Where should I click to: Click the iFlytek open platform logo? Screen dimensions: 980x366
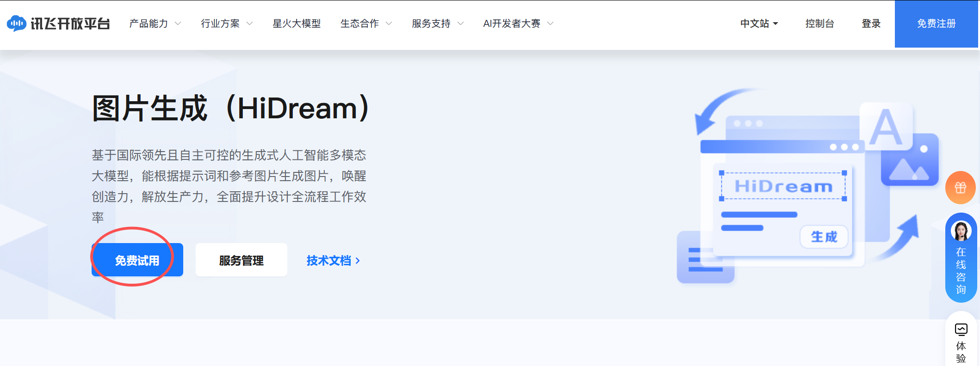coord(58,24)
